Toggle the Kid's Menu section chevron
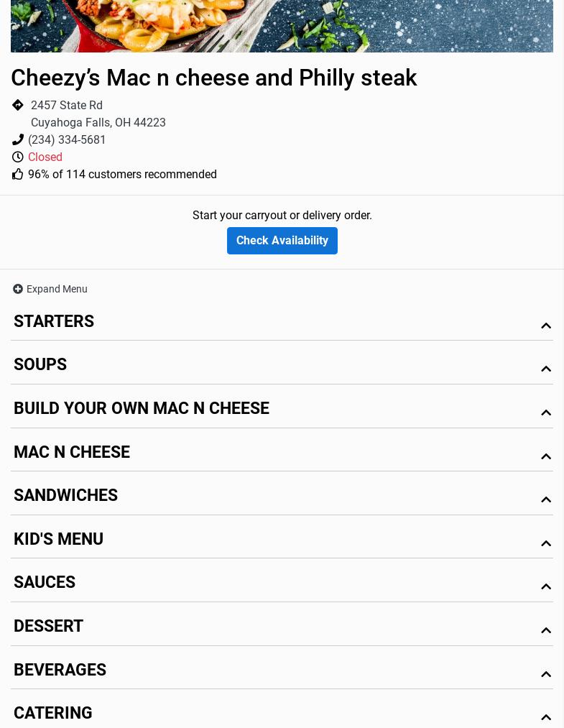 click(546, 543)
